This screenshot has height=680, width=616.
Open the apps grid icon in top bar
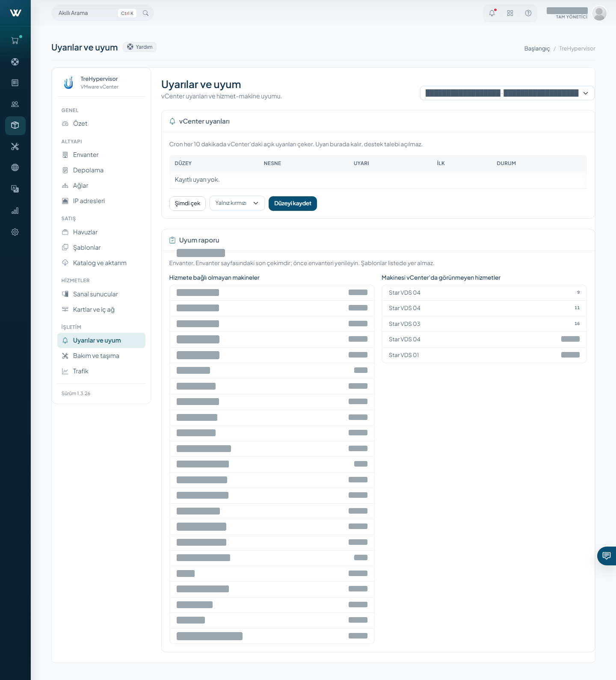(x=510, y=13)
